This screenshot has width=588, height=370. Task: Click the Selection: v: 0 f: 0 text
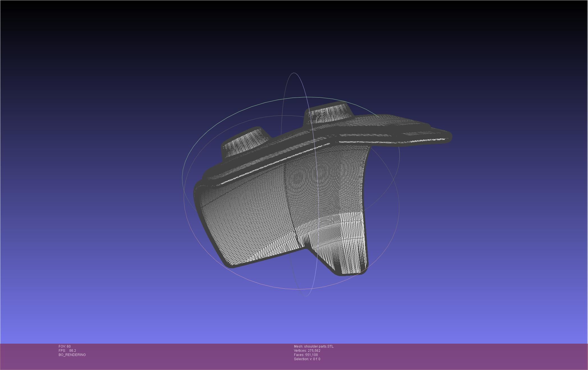307,359
